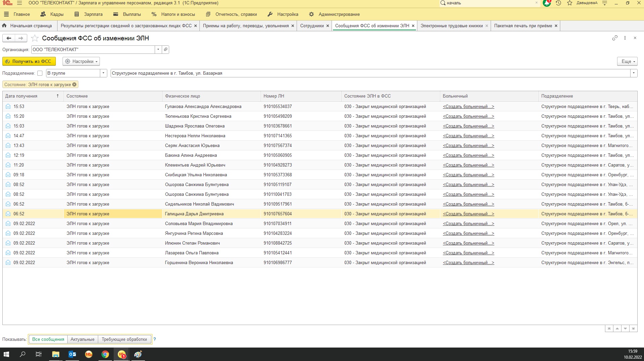Open the Настройка menu
Screen dimensions: 644x361
(x=283, y=14)
